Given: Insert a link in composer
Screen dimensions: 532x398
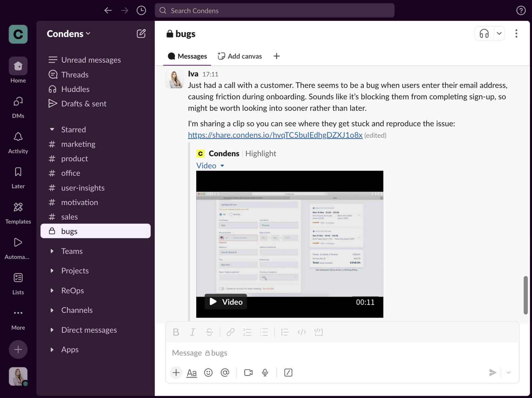Looking at the screenshot, I should click(231, 332).
